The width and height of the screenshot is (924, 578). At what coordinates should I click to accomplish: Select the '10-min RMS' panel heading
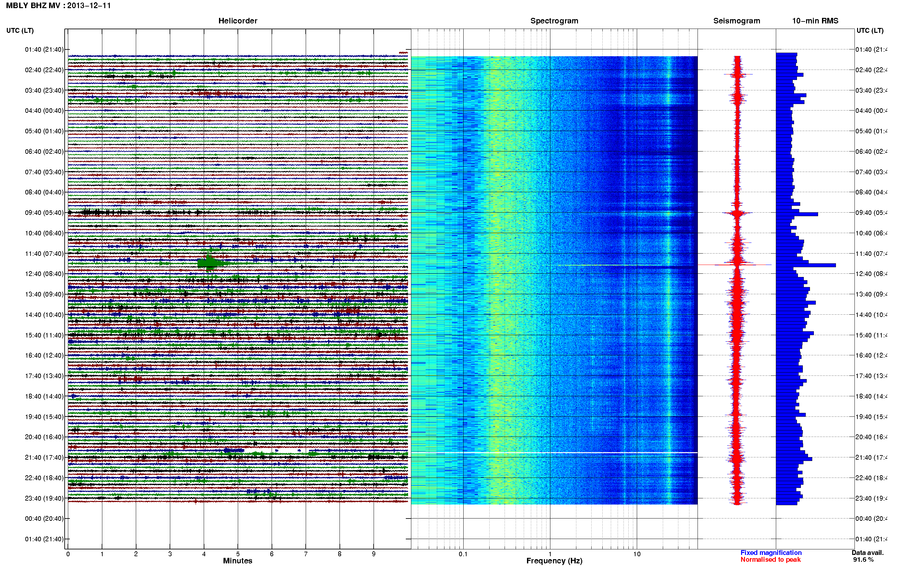click(x=815, y=21)
